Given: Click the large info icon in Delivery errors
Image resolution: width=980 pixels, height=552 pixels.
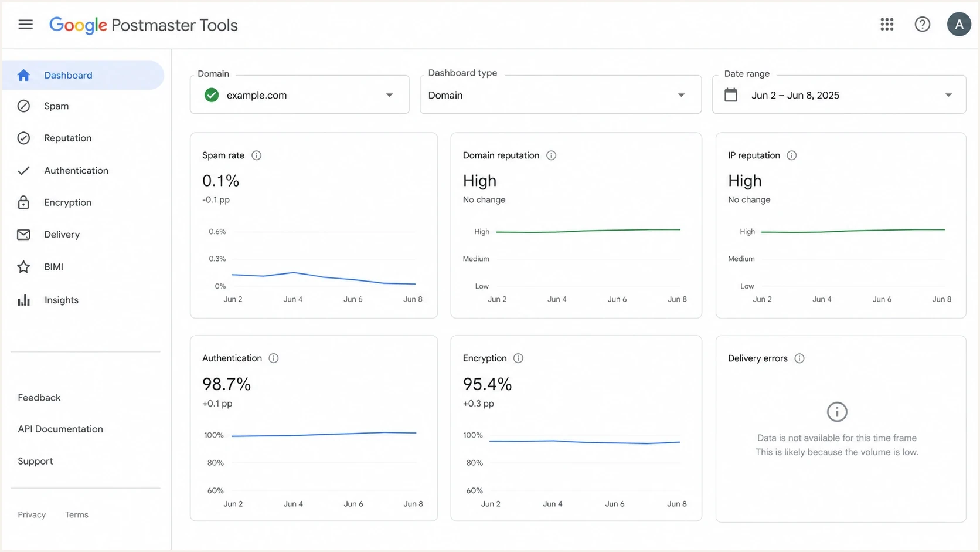Looking at the screenshot, I should coord(837,412).
